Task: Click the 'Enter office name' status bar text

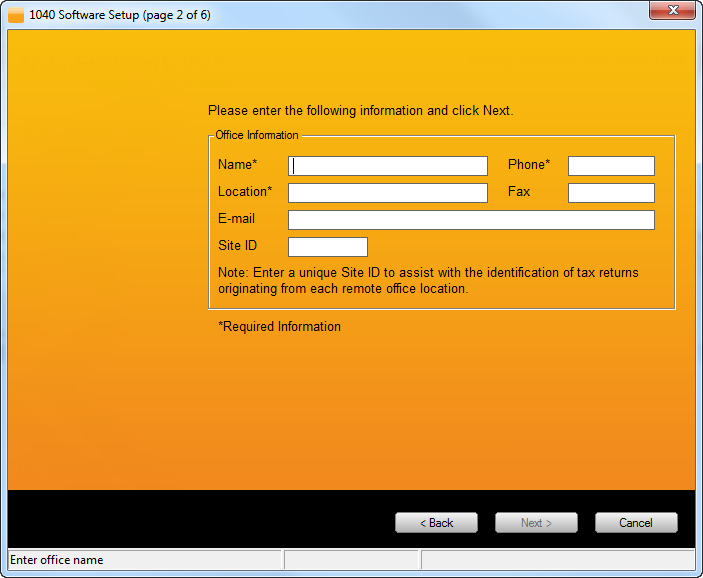Action: coord(57,560)
